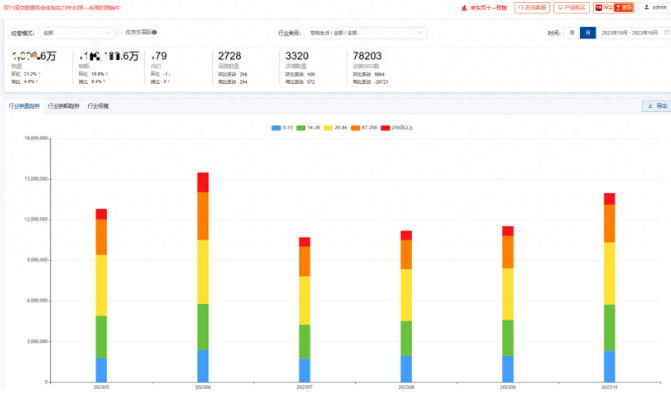Viewport: 671px width, 393px height.
Task: Click info icon beside 仅京东买断
Action: pyautogui.click(x=154, y=32)
